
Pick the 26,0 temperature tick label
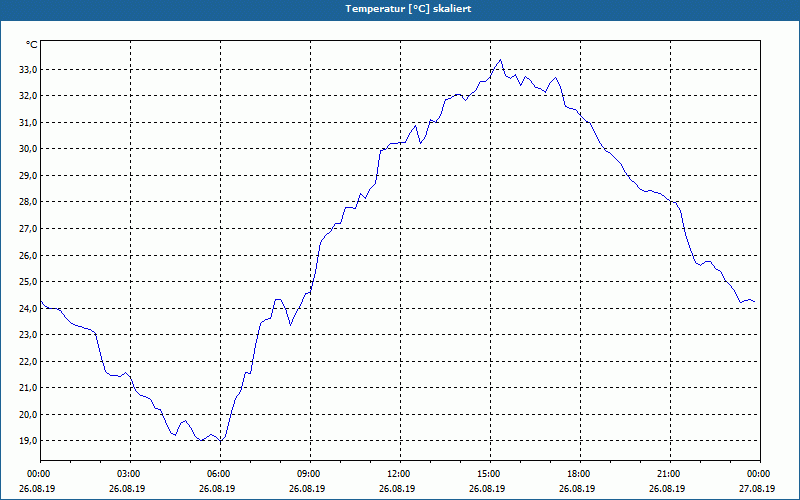(28, 255)
